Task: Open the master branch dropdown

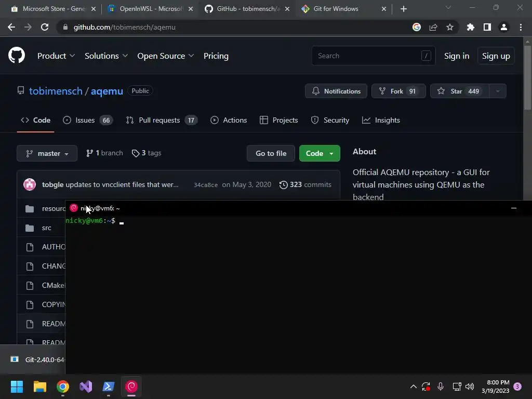Action: click(47, 153)
